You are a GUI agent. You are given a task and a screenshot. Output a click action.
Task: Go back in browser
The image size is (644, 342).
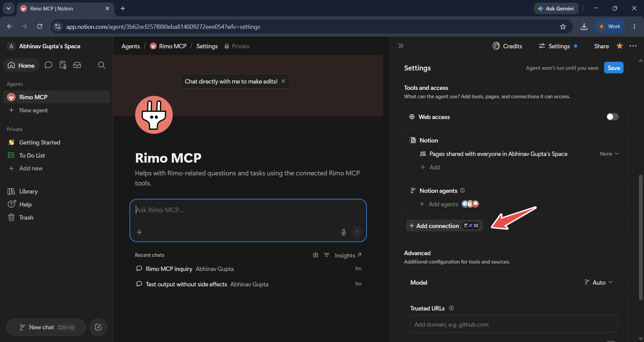click(10, 26)
